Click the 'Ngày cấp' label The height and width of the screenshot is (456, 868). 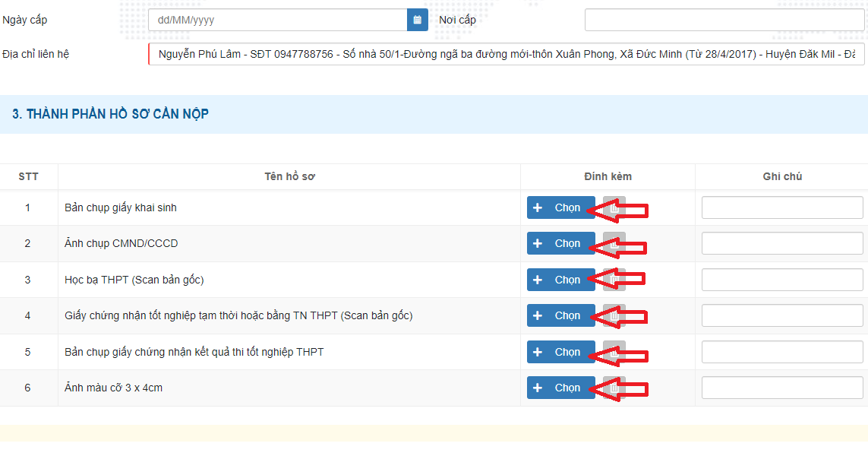point(25,20)
